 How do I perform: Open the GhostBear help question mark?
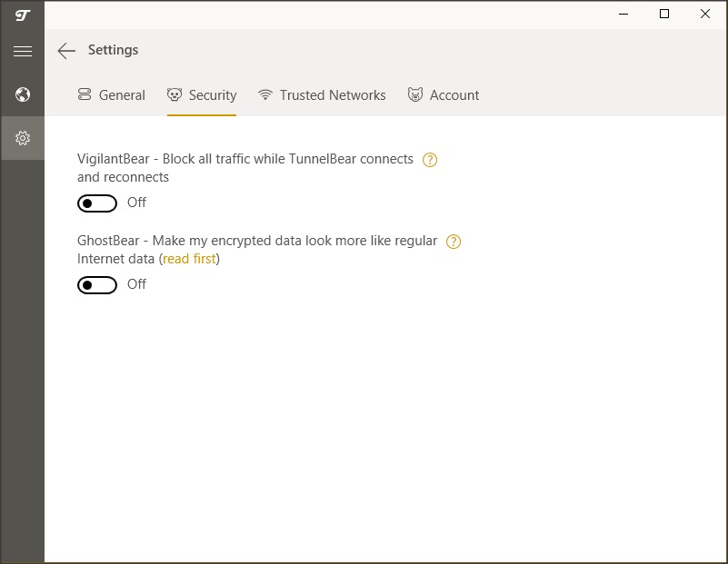tap(453, 241)
